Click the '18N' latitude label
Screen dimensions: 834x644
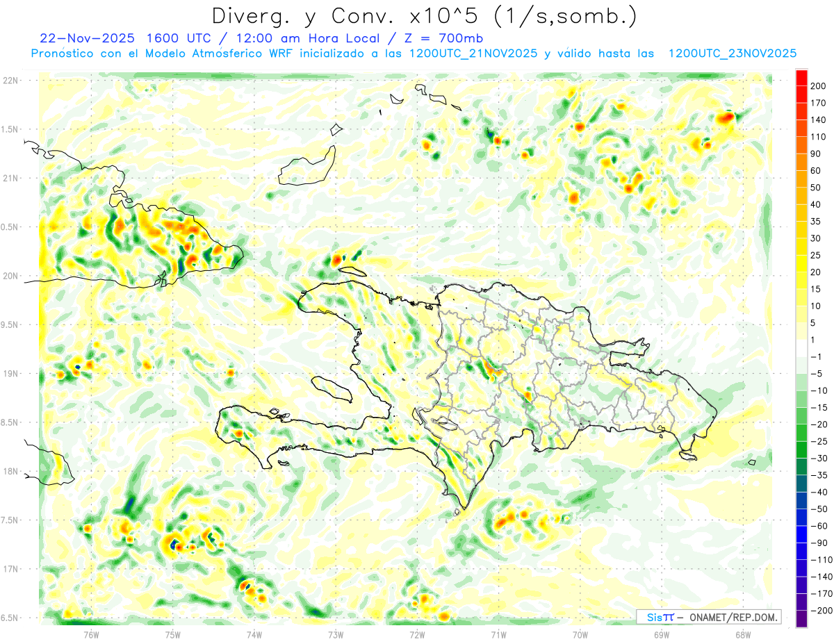click(10, 471)
